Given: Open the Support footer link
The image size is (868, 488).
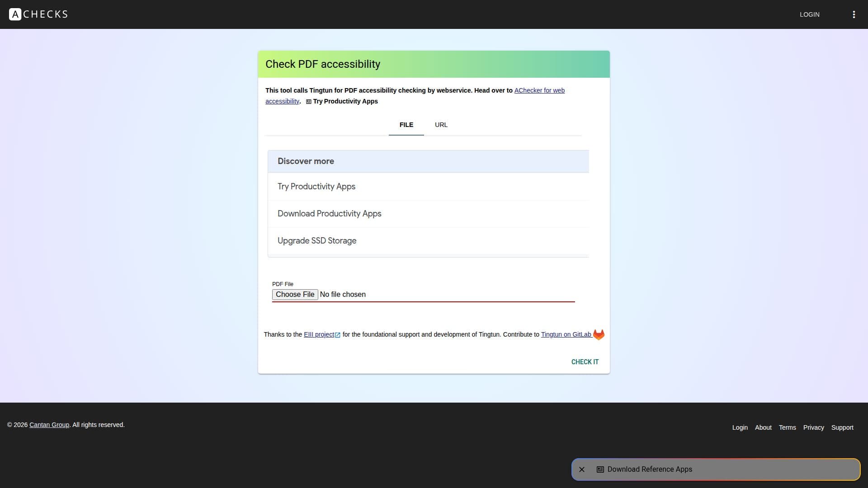Looking at the screenshot, I should [842, 427].
